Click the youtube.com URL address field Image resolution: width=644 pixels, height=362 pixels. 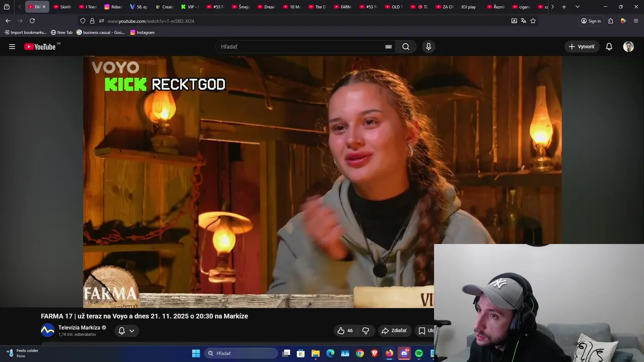tap(150, 21)
